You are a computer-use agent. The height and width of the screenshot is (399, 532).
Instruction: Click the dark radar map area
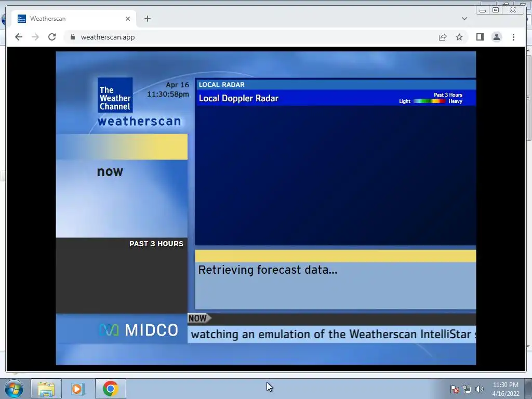click(x=335, y=175)
